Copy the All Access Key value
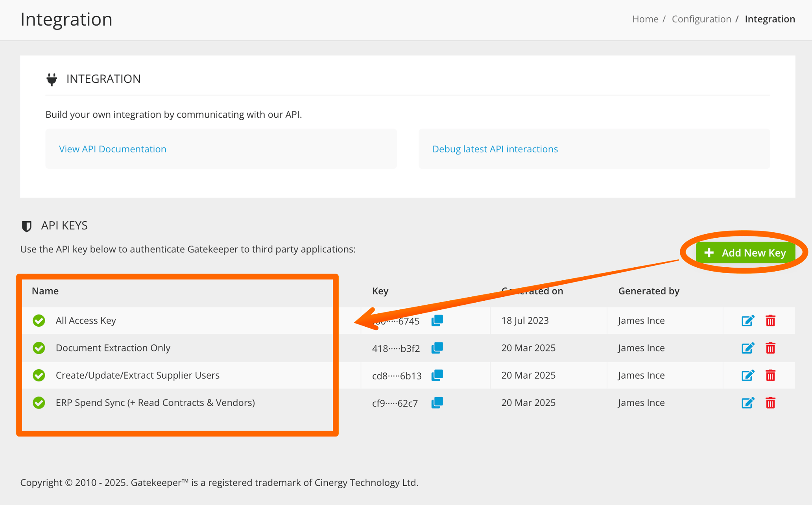The image size is (812, 505). [437, 320]
